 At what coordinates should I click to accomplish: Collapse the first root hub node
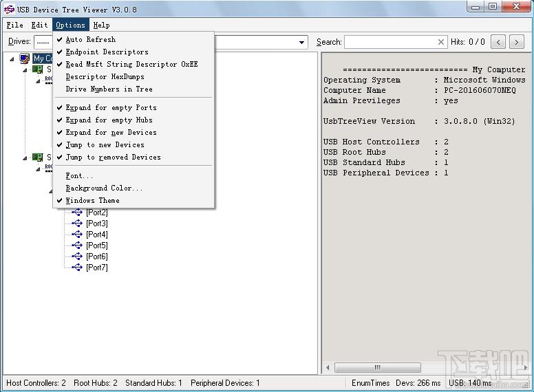pyautogui.click(x=38, y=81)
